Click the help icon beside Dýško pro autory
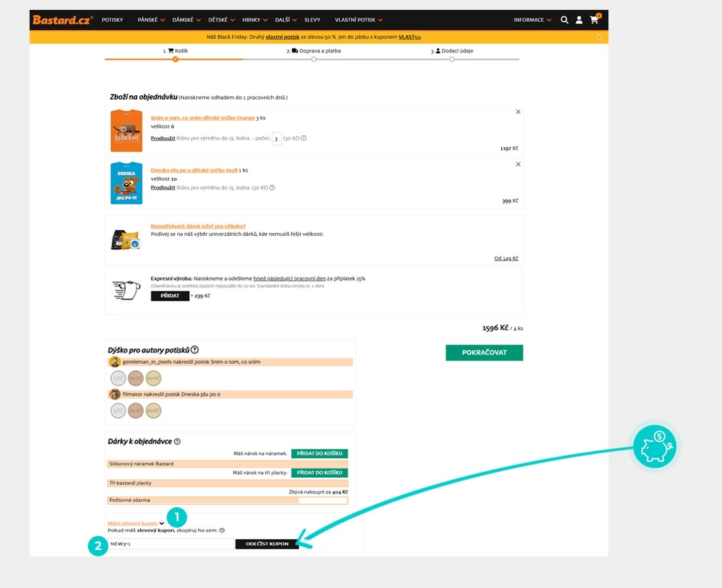This screenshot has width=722, height=588. (x=195, y=350)
